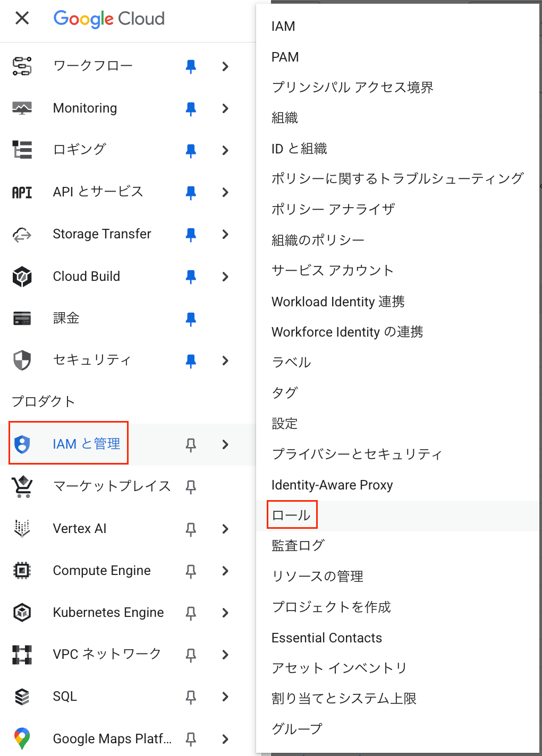Viewport: 542px width, 756px height.
Task: Pin VPC ネットワーク to the menu
Action: click(191, 655)
